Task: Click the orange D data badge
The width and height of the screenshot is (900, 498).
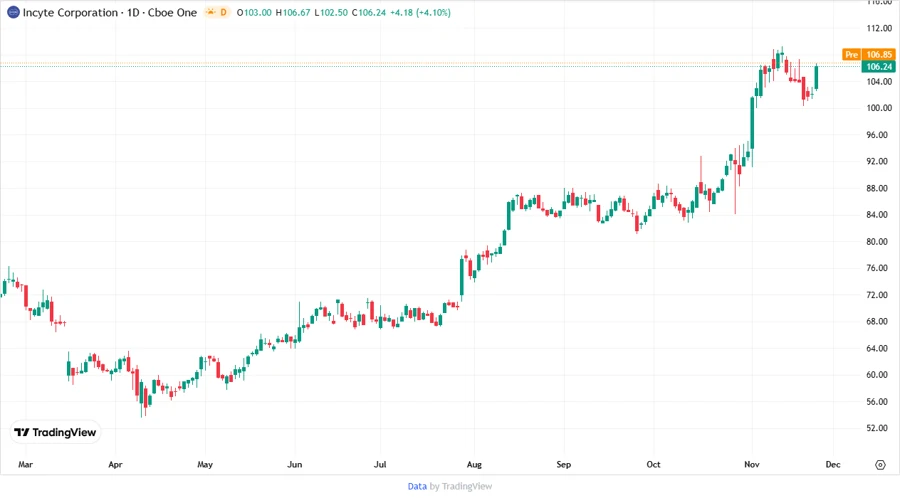Action: [x=223, y=12]
